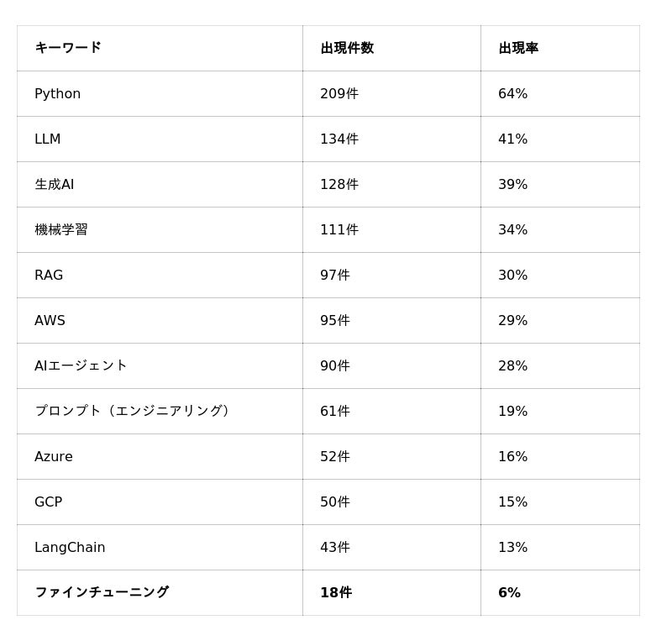Select the LangChain keyword cell

(x=160, y=547)
